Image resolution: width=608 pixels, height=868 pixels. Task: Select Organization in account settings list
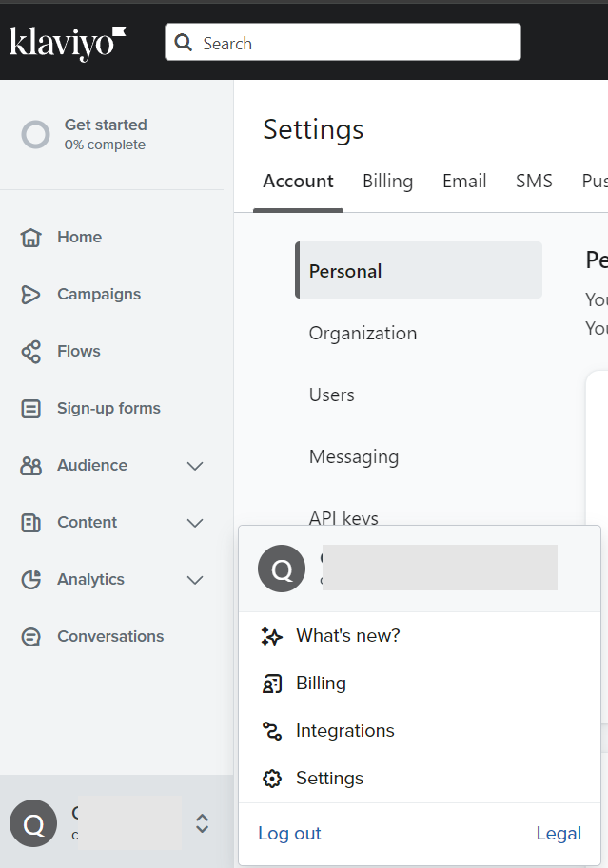[x=363, y=333]
